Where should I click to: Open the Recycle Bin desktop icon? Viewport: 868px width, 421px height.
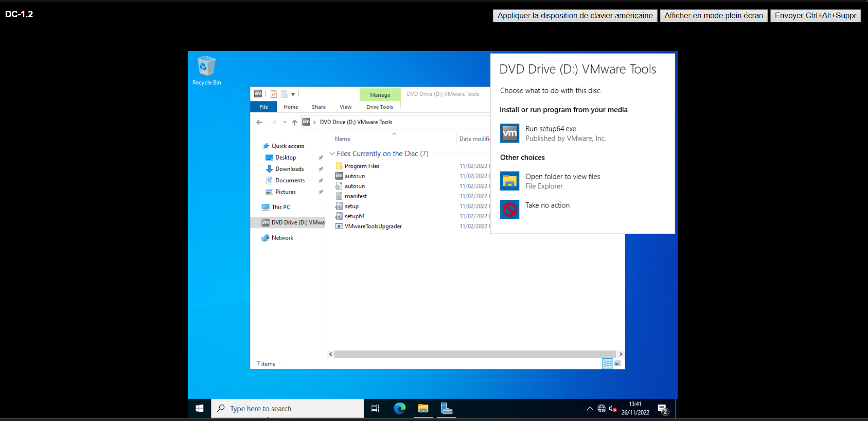tap(207, 71)
